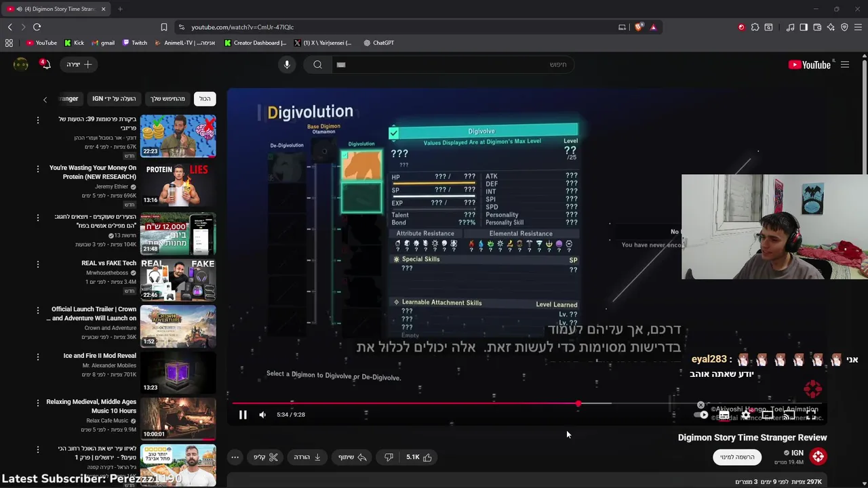The image size is (868, 488).
Task: Open the Leo AI sparkle icon
Action: coord(831,27)
